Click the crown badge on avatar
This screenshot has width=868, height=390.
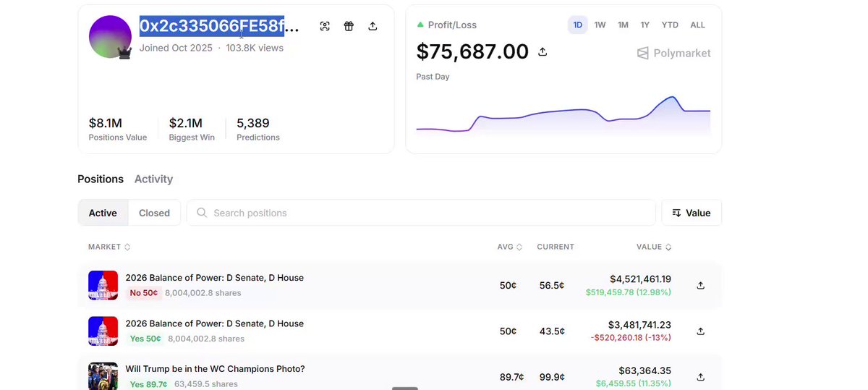point(124,53)
